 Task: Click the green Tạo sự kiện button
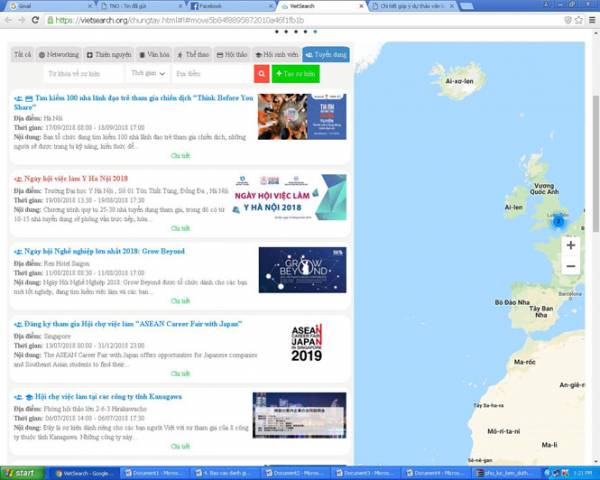[297, 74]
